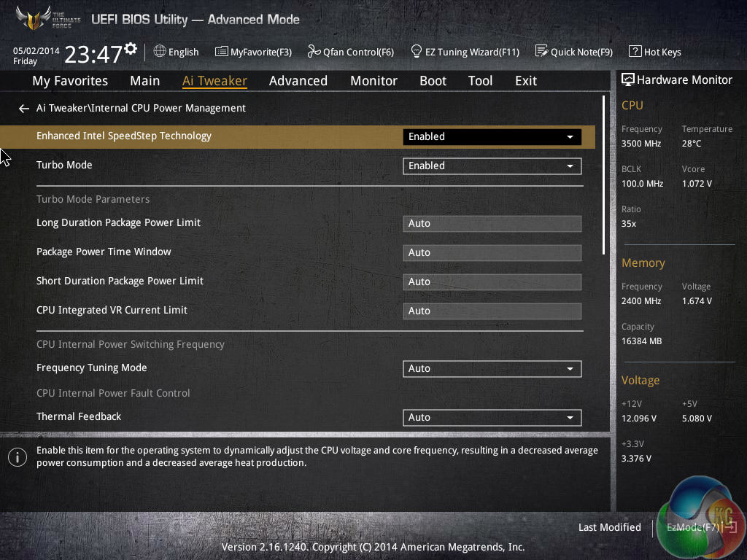Switch to the Monitor tab
The width and height of the screenshot is (747, 560).
pos(373,81)
